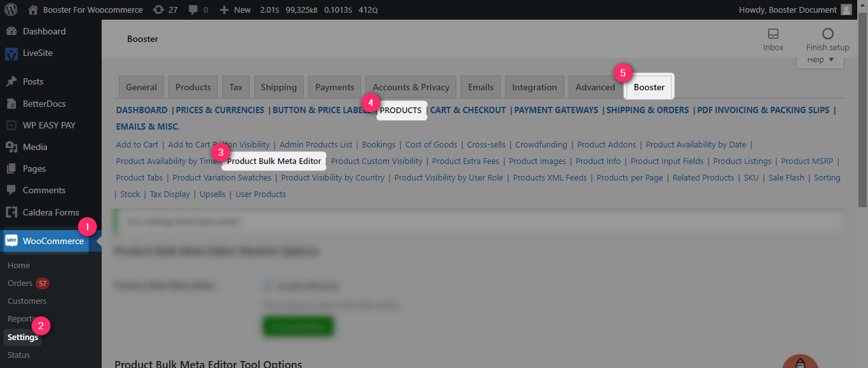Viewport: 868px width, 368px height.
Task: Open Products XML Feeds module link
Action: 550,177
